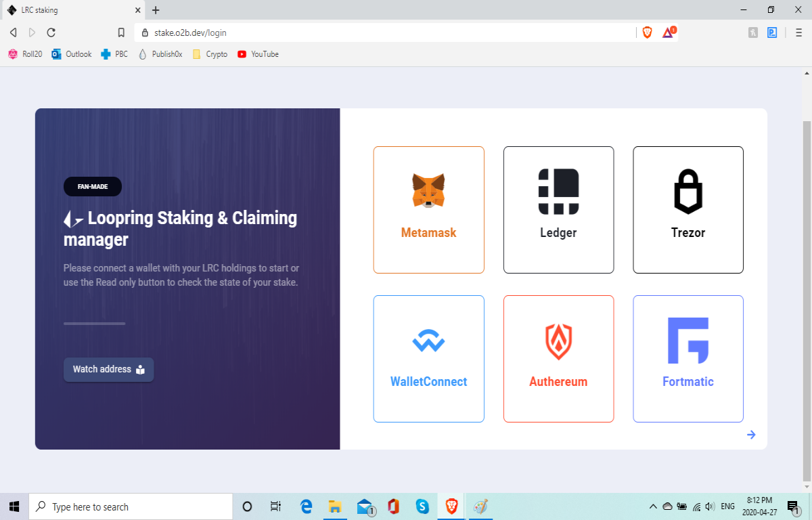
Task: Click the ENG language indicator
Action: 728,506
